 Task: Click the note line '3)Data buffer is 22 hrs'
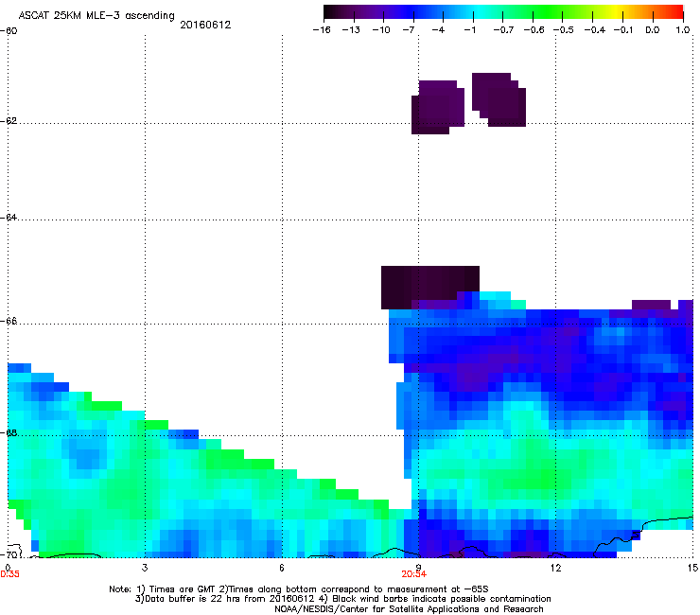click(x=342, y=599)
